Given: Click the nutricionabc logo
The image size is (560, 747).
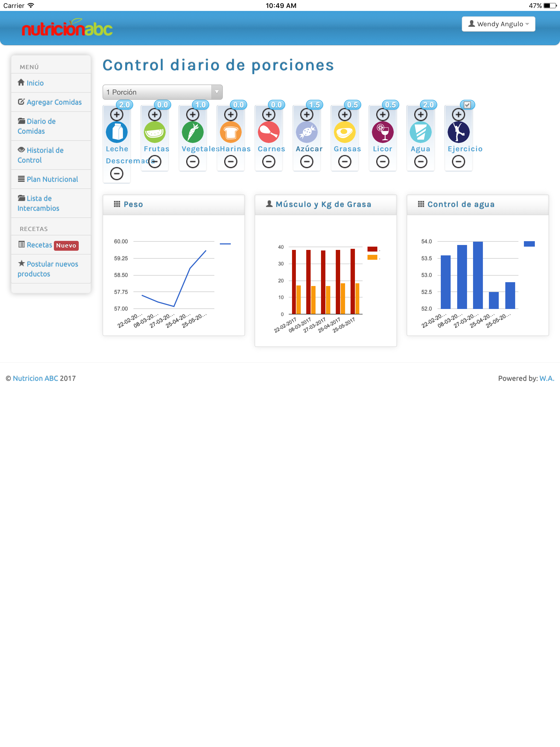Looking at the screenshot, I should coord(67,28).
